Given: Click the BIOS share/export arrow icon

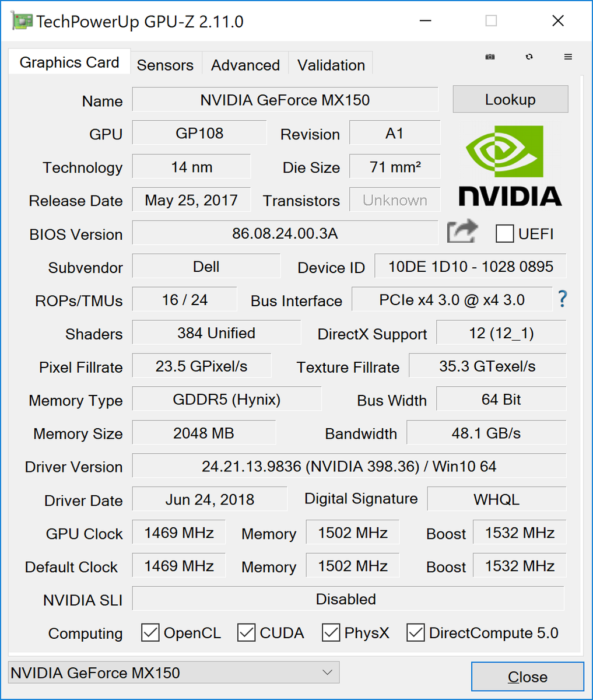Looking at the screenshot, I should click(462, 232).
